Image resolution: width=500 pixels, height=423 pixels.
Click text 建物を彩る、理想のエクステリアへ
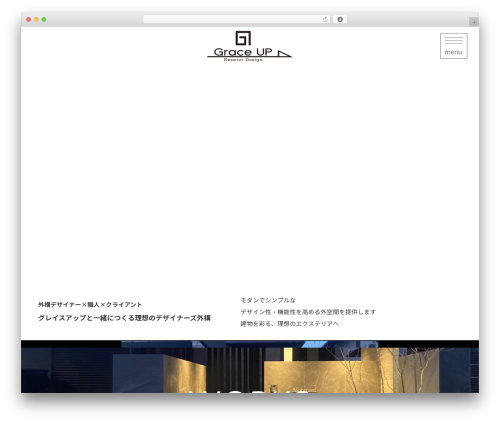coord(289,324)
